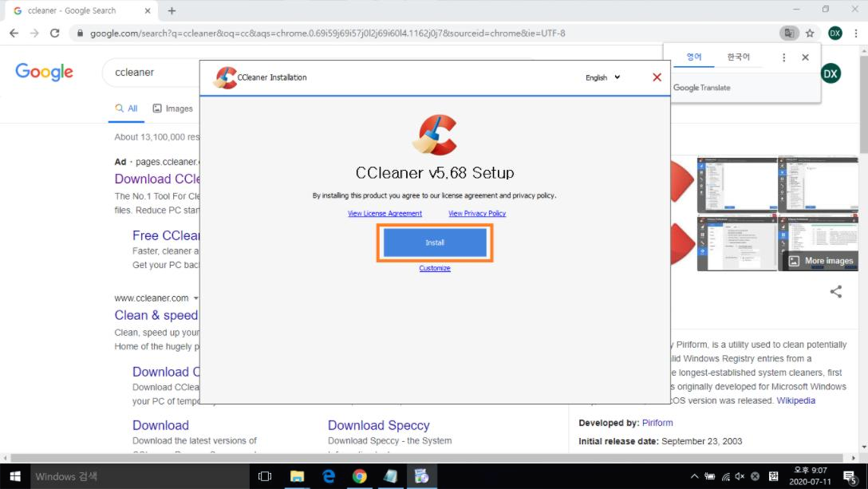Viewport: 868px width, 489px height.
Task: Click the address bar URL
Action: click(328, 34)
